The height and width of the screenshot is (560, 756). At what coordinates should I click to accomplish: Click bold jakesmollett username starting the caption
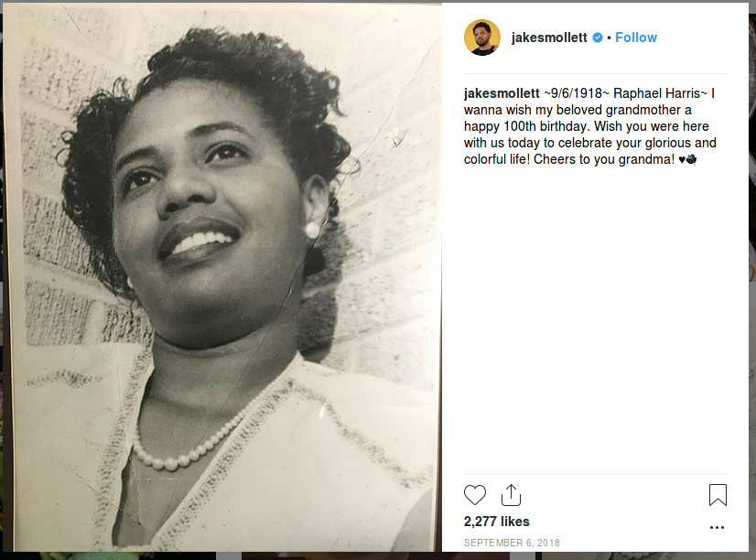pos(502,93)
